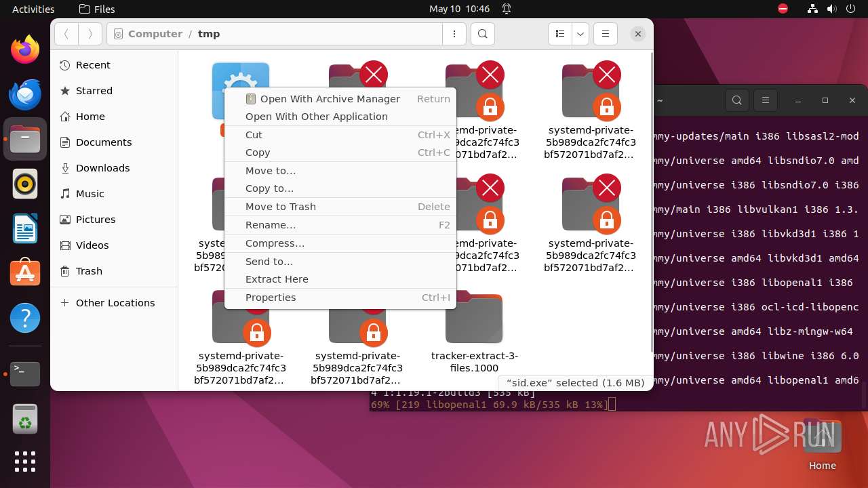Open Trash in the sidebar

114,271
